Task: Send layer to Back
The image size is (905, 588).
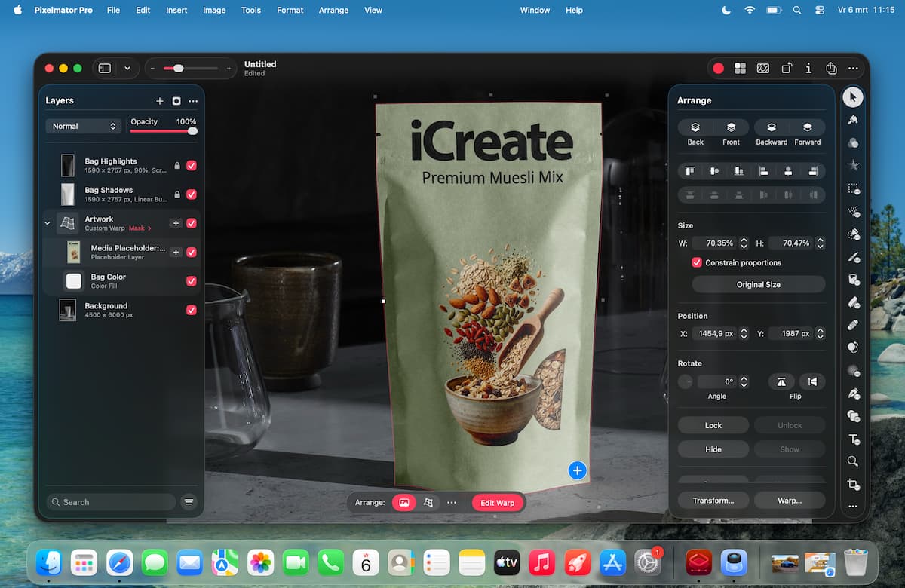Action: pos(695,128)
